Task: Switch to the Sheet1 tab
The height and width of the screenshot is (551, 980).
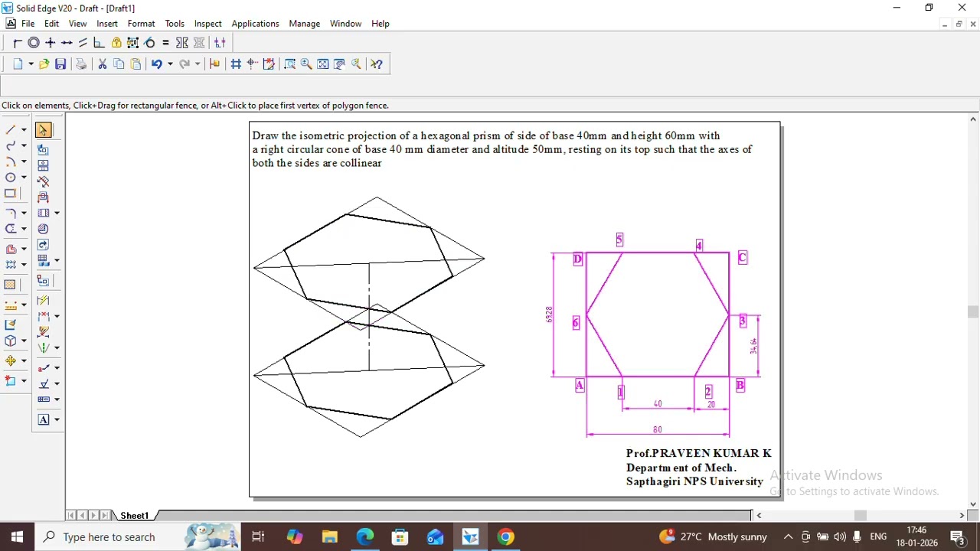Action: 134,516
